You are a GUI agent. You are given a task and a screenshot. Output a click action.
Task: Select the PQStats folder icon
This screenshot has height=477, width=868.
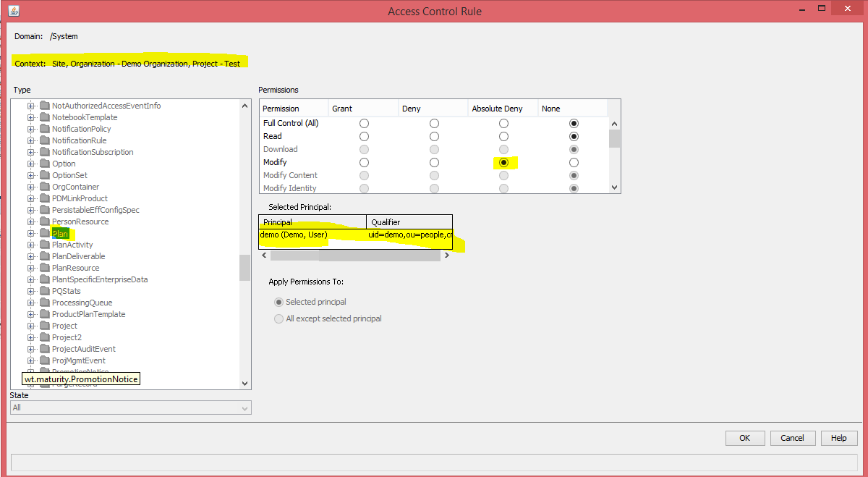pos(45,291)
